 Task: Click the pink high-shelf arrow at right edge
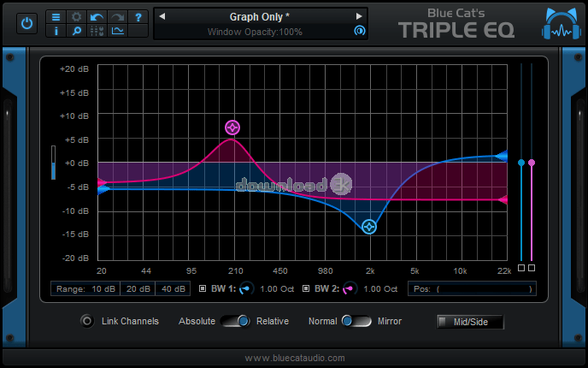[x=503, y=199]
